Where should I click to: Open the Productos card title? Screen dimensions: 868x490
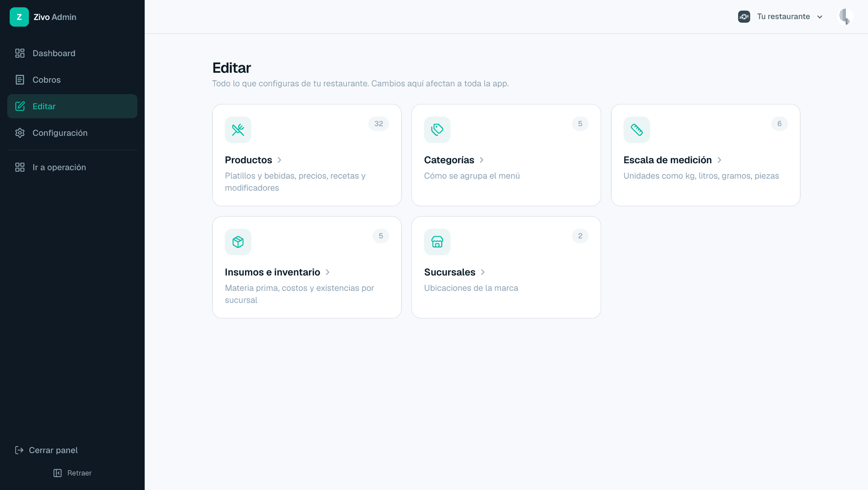248,160
